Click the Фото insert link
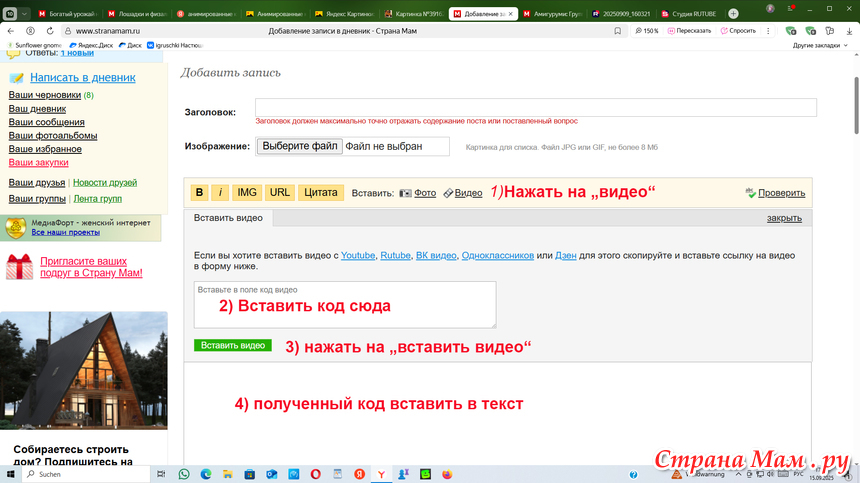The height and width of the screenshot is (483, 860). 424,193
